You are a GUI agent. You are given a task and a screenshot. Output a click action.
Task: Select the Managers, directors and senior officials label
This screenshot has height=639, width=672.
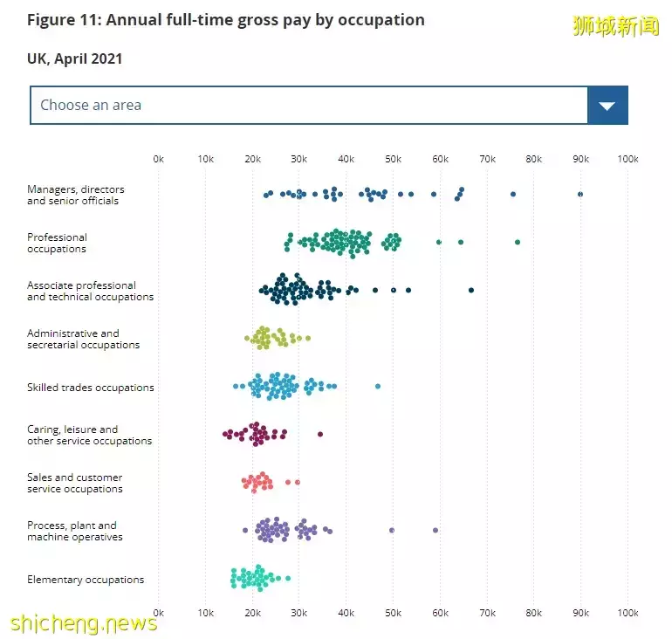tap(76, 195)
